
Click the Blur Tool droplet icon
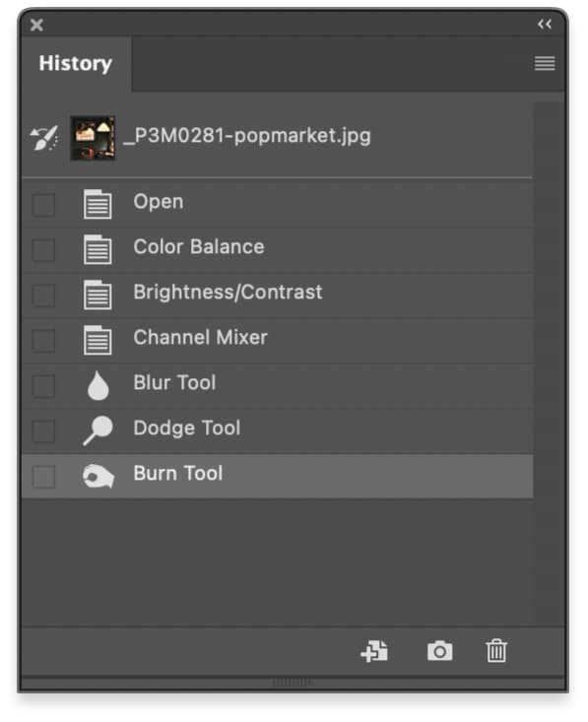[x=98, y=385]
